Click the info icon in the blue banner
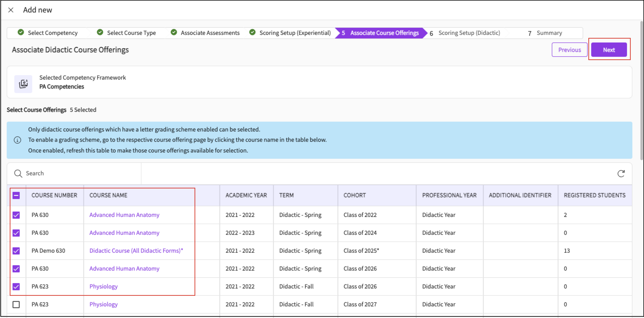Image resolution: width=644 pixels, height=318 pixels. click(x=17, y=140)
